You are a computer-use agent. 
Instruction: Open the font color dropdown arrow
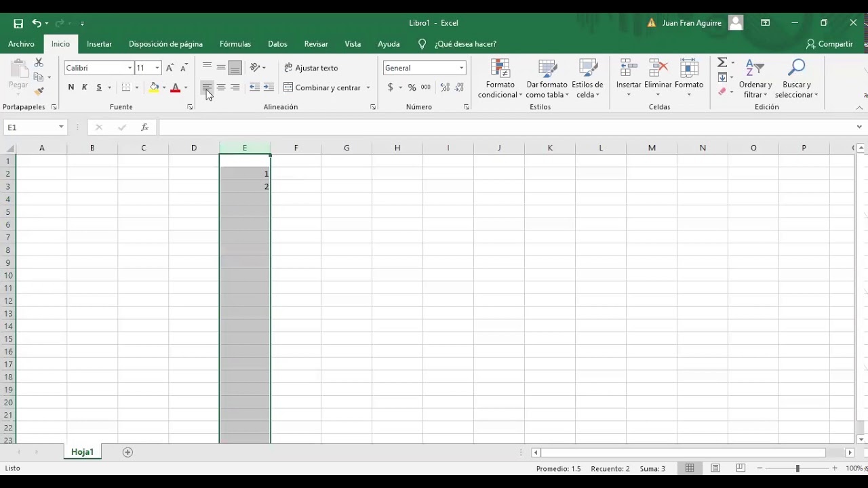click(x=186, y=87)
